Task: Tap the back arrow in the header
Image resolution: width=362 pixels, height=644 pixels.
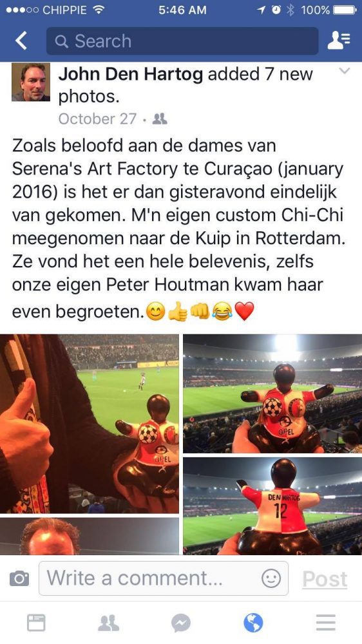Action: pyautogui.click(x=21, y=41)
